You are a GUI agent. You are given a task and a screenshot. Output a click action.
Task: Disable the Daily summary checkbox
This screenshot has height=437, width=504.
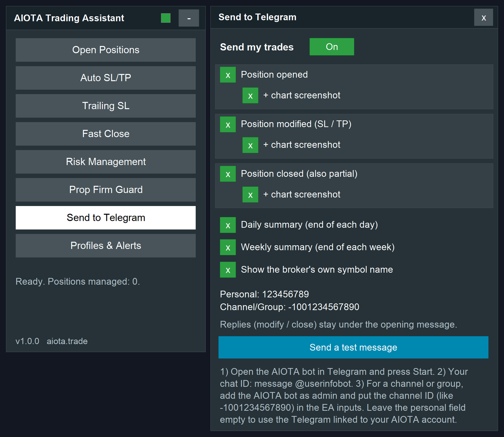(x=228, y=225)
